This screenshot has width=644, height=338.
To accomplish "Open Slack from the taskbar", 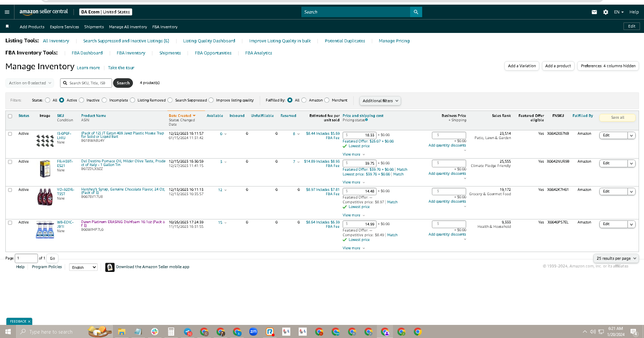I will tap(154, 332).
